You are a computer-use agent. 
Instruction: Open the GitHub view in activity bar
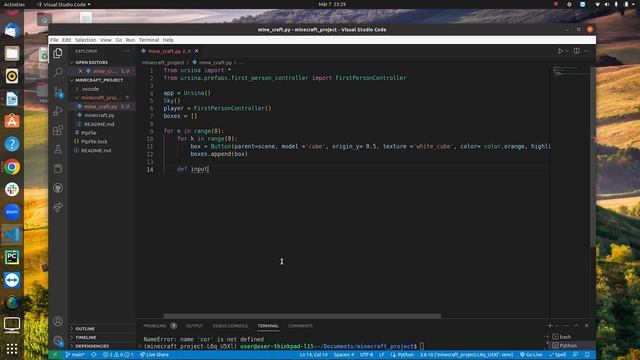coord(58,188)
